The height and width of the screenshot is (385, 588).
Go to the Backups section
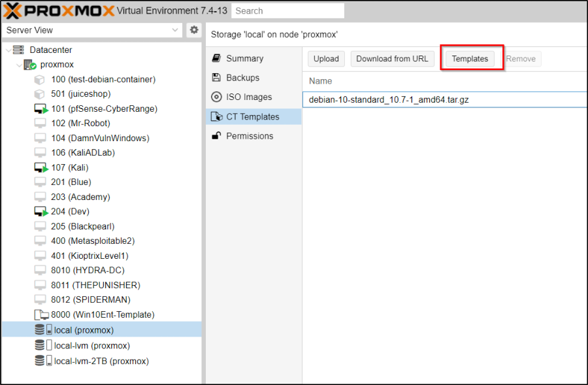[242, 78]
